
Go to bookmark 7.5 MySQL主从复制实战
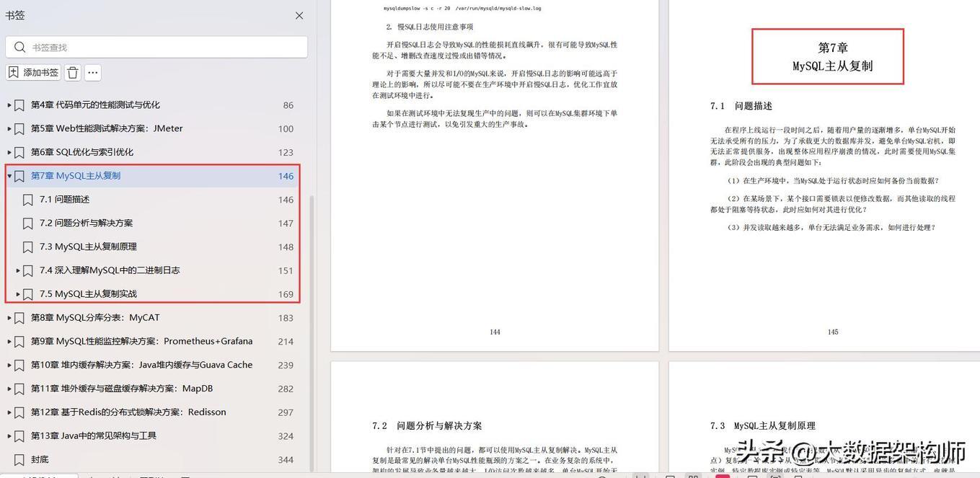(88, 294)
